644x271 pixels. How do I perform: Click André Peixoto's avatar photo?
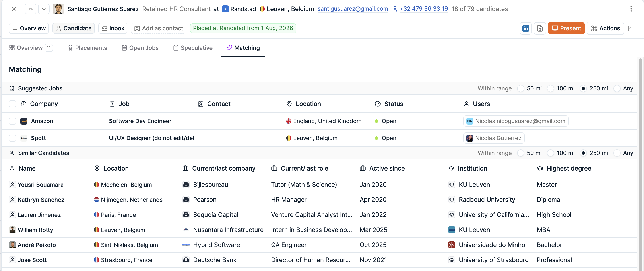[x=12, y=245]
